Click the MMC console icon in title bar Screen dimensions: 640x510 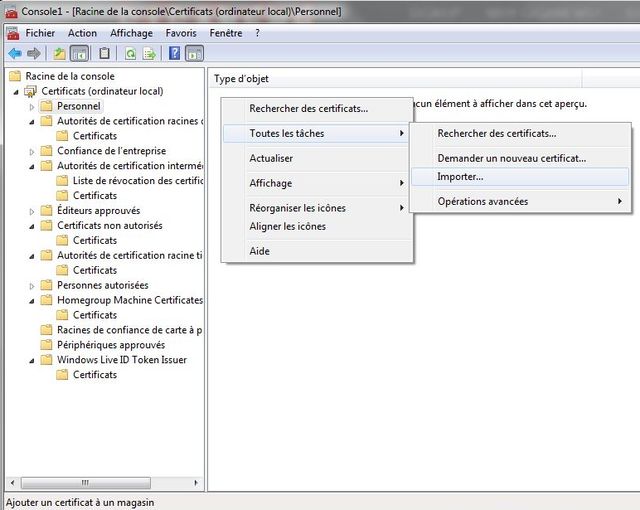click(x=11, y=13)
